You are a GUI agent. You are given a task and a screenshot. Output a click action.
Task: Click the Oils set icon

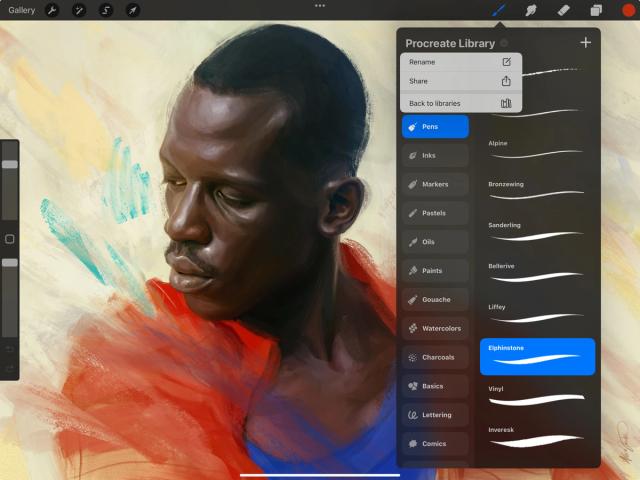(x=413, y=242)
